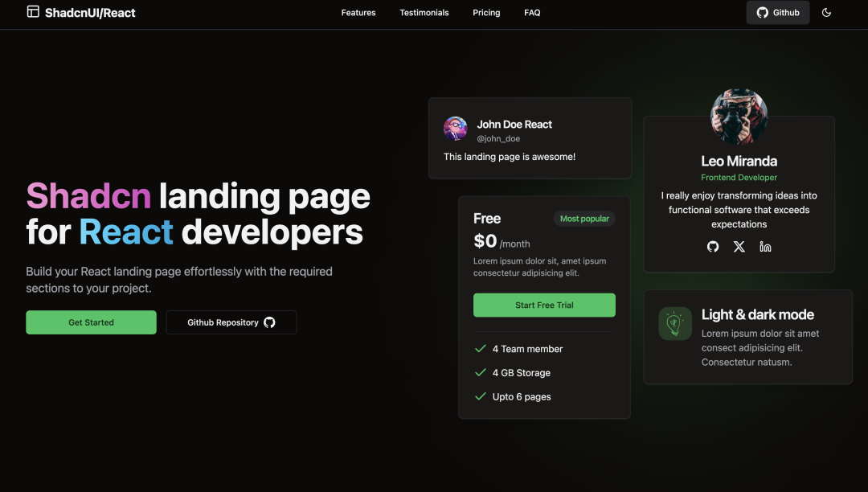868x492 pixels.
Task: Click the Free plan title
Action: tap(487, 219)
